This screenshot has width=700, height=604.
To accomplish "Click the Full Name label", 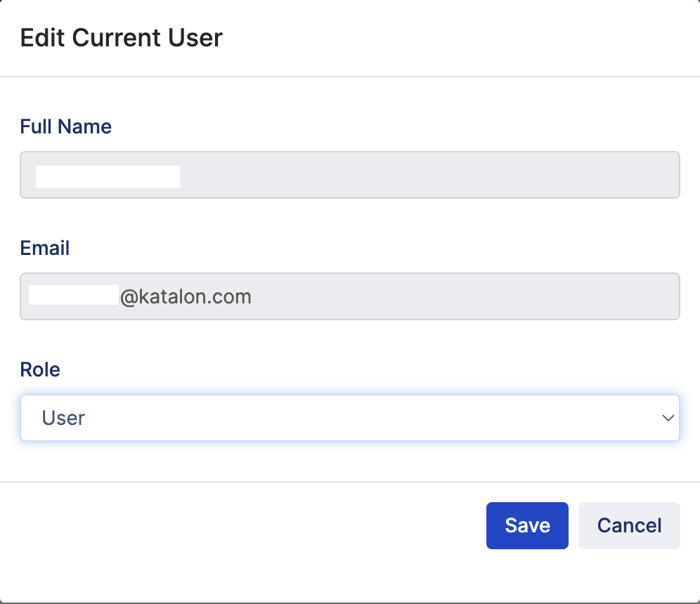I will [x=65, y=126].
